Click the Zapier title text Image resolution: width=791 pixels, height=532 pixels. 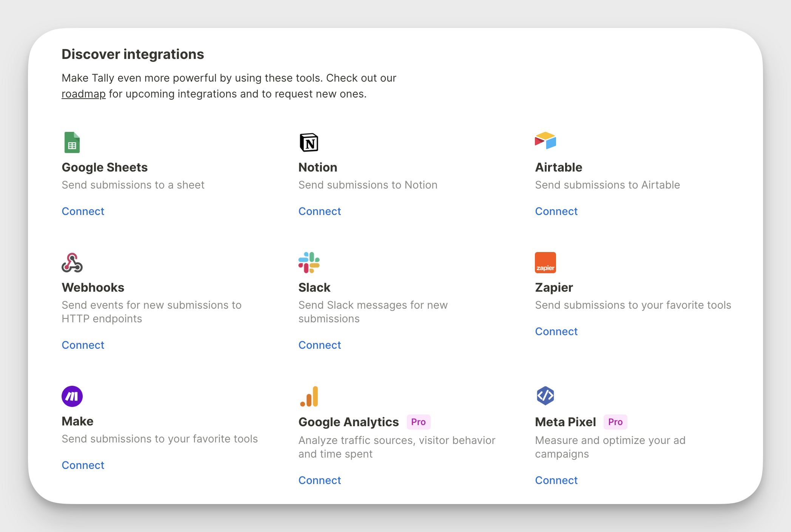point(554,288)
